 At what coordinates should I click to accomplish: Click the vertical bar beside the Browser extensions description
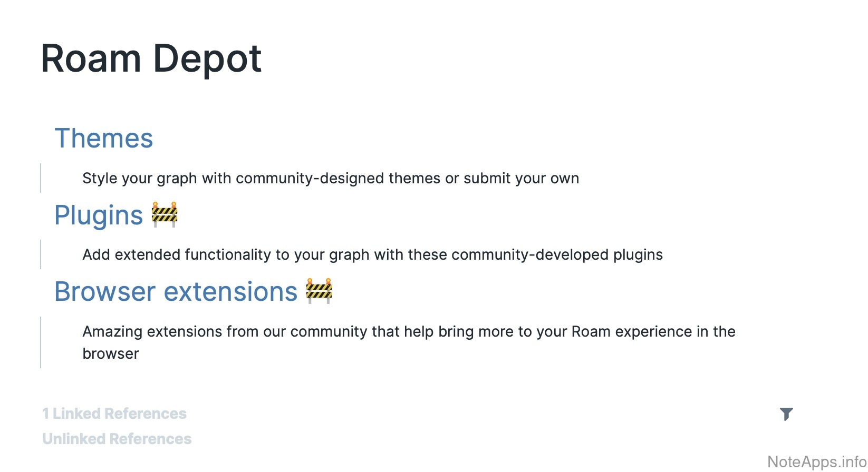pyautogui.click(x=41, y=342)
